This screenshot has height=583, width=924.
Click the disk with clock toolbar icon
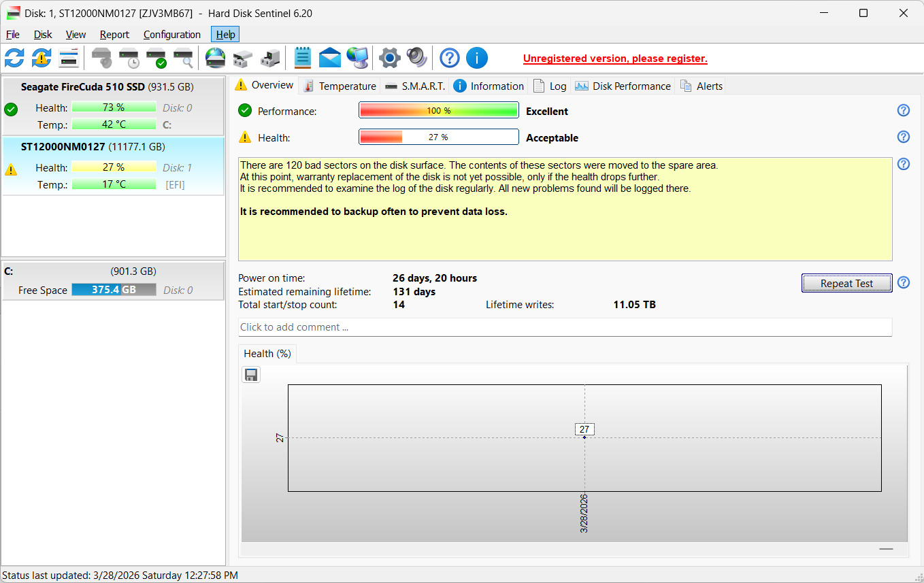click(129, 58)
